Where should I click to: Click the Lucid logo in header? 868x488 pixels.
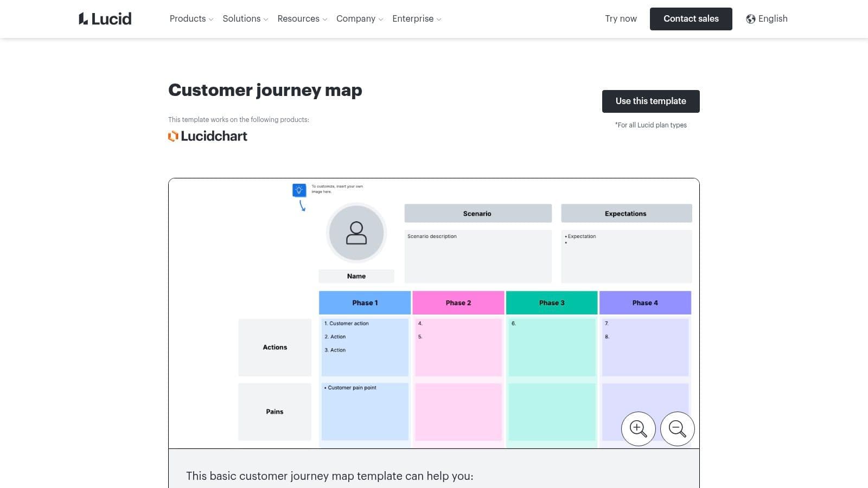(105, 19)
